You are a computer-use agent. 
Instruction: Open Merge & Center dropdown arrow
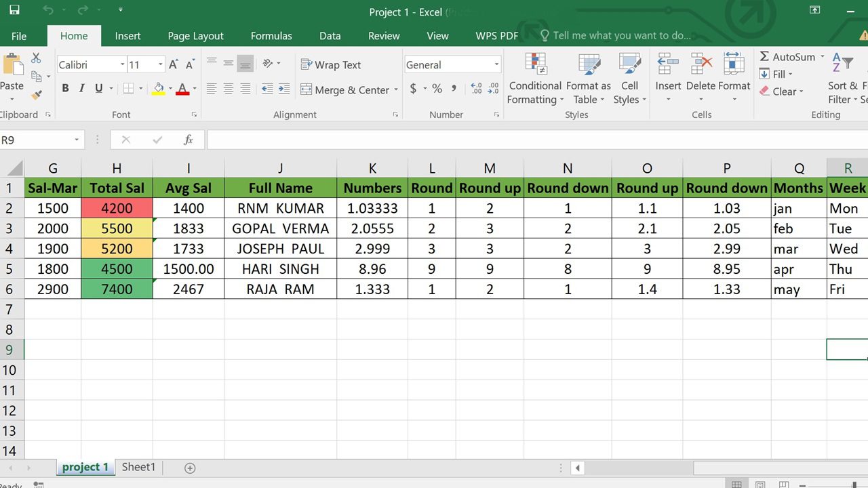396,89
